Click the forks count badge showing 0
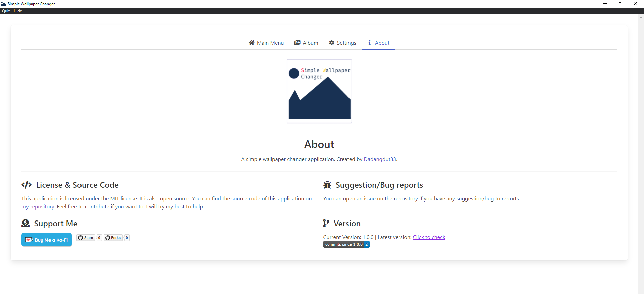This screenshot has width=644, height=294. [127, 238]
